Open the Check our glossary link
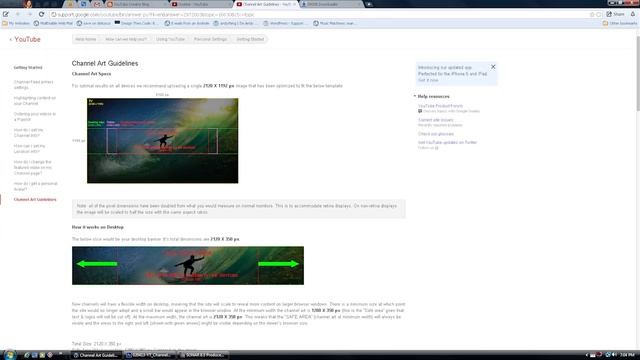 (x=436, y=134)
